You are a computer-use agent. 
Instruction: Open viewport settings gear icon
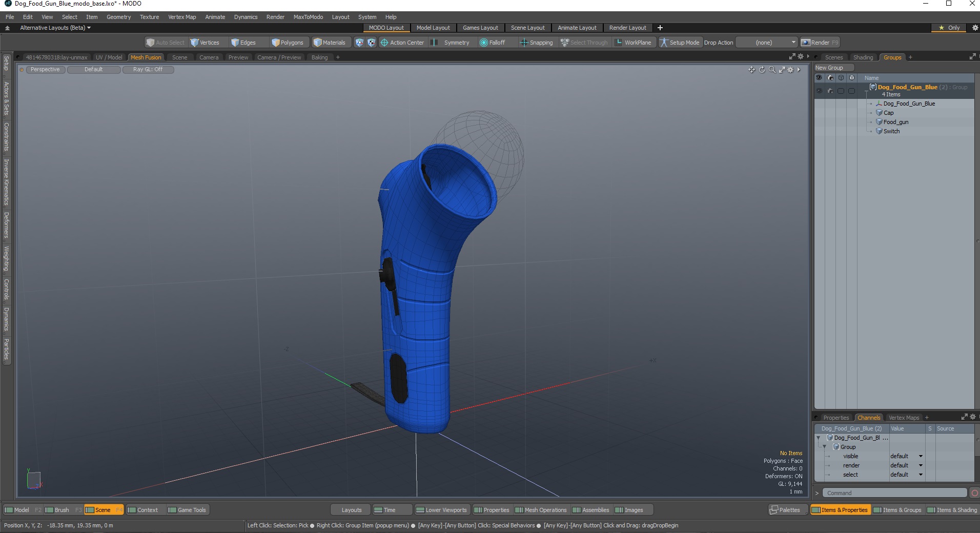pyautogui.click(x=790, y=70)
